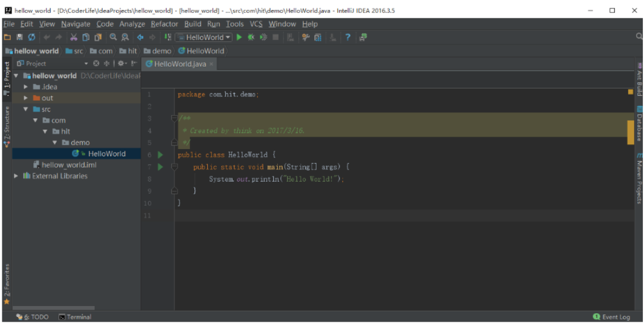This screenshot has height=324, width=644.
Task: Click the Open folder toolbar icon
Action: tap(7, 37)
